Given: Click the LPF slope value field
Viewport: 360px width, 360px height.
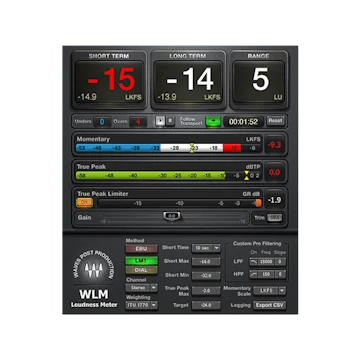Looking at the screenshot, I should pos(281,262).
